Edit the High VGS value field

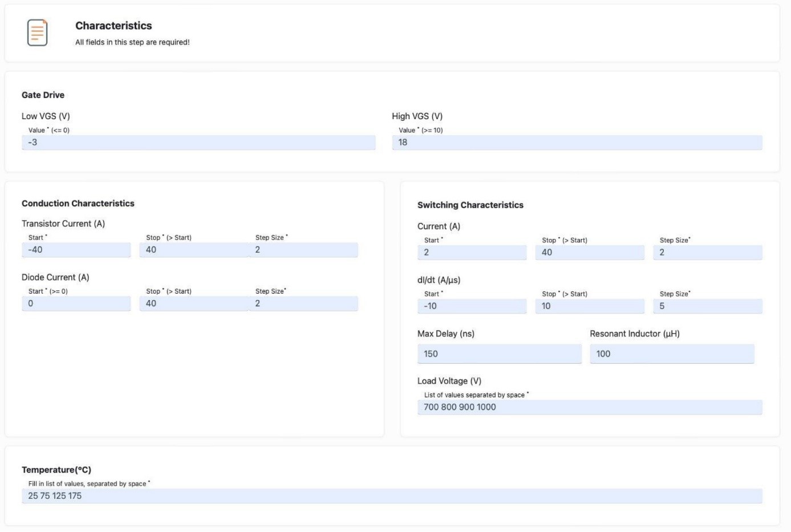coord(577,143)
